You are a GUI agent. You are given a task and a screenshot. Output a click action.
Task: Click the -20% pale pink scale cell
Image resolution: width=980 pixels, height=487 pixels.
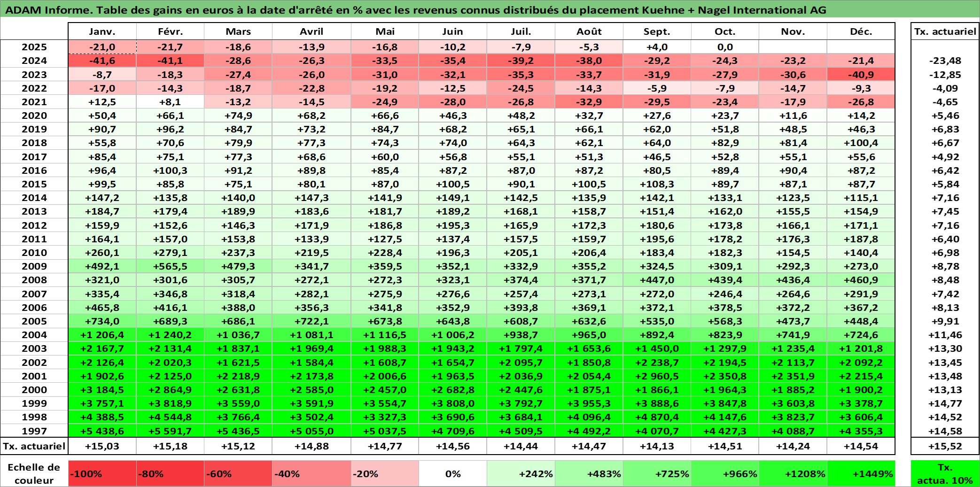pos(385,473)
